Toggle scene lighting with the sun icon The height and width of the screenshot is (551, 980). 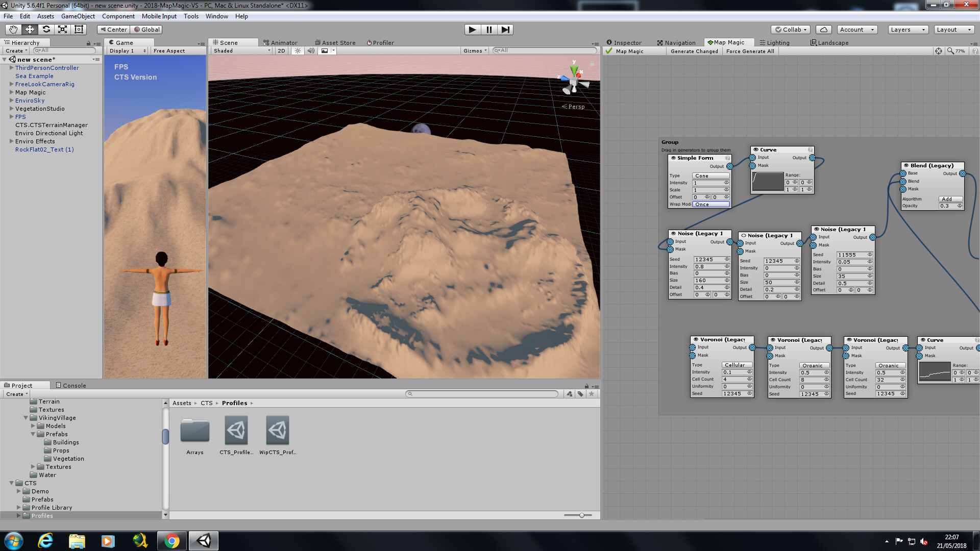(x=298, y=51)
